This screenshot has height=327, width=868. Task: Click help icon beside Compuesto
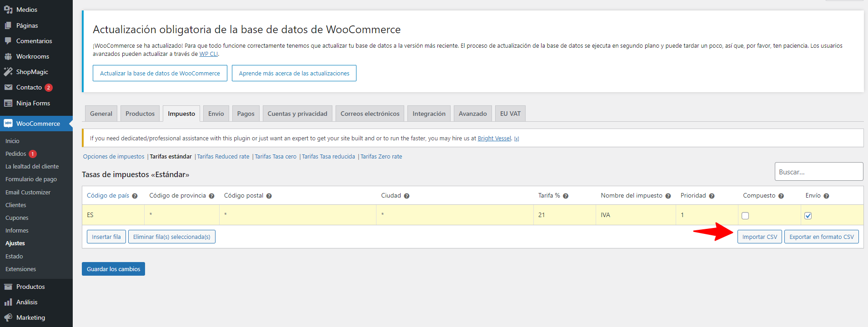coord(781,196)
